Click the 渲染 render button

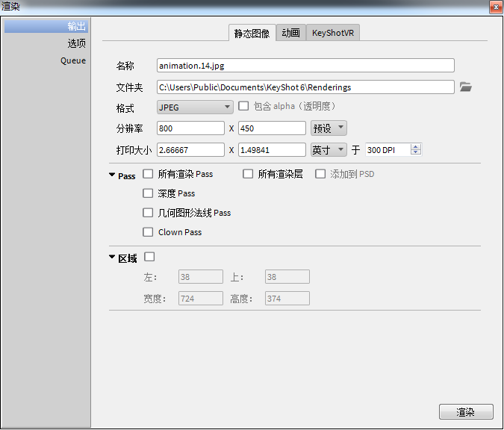pos(465,412)
